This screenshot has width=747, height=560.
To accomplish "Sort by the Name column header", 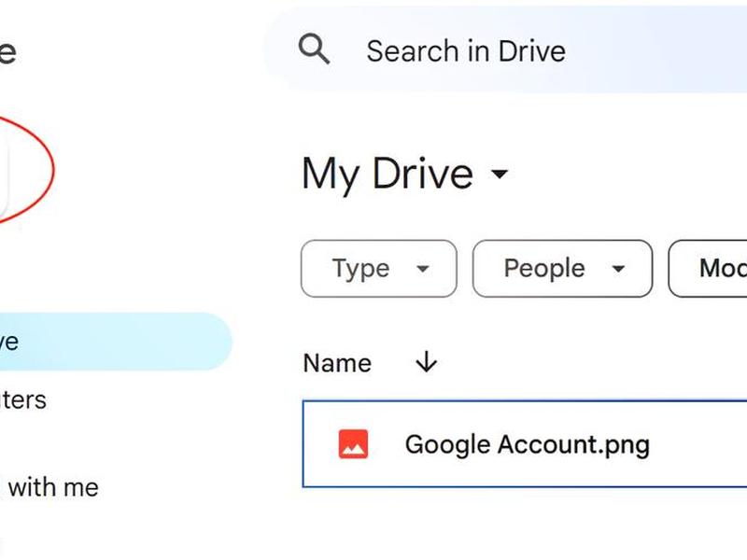I will (337, 363).
